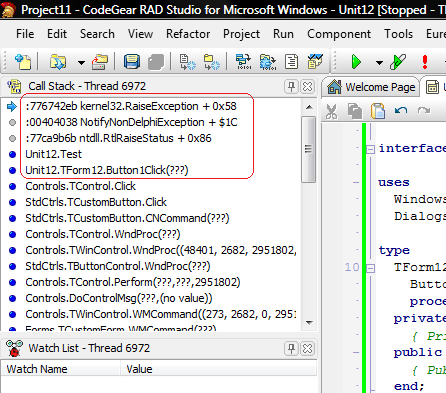Open the Run menu
446x393 pixels.
click(283, 34)
